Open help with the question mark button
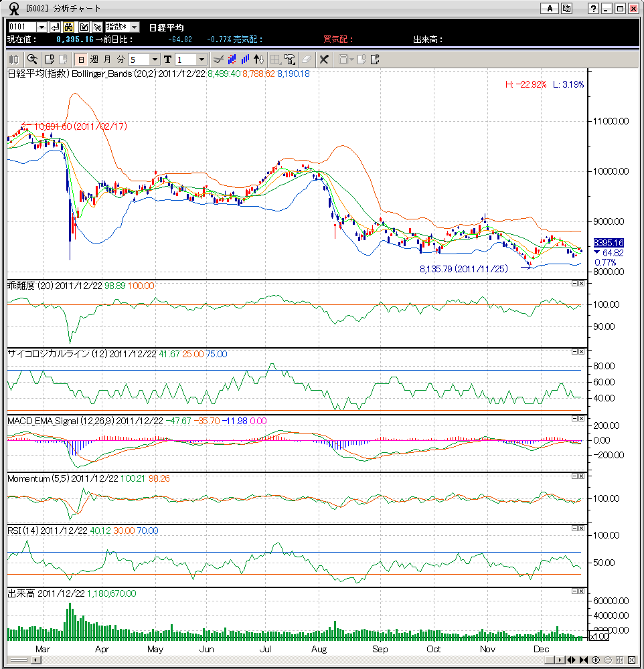Screen dimensions: 644x669 click(x=593, y=9)
